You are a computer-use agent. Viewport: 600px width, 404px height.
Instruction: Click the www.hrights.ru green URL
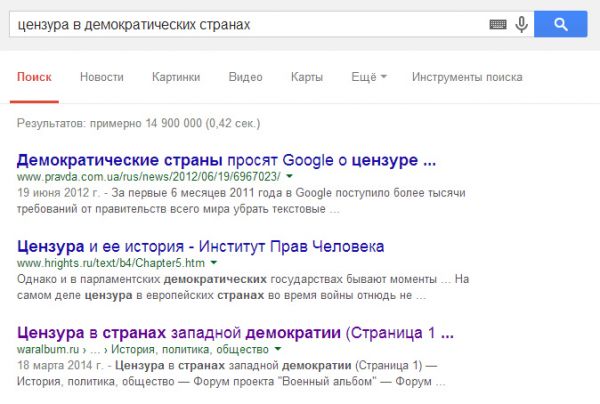(x=111, y=263)
